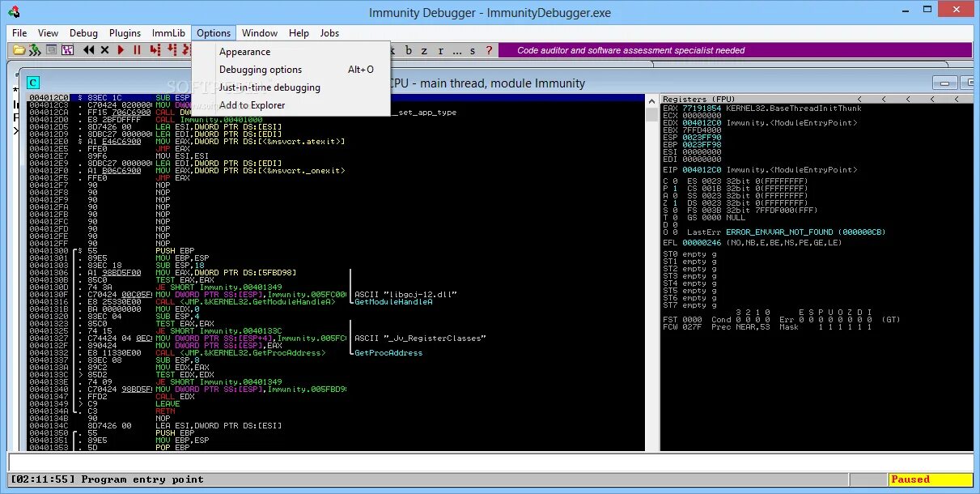Image resolution: width=980 pixels, height=494 pixels.
Task: Open the Jobs menu
Action: click(329, 33)
